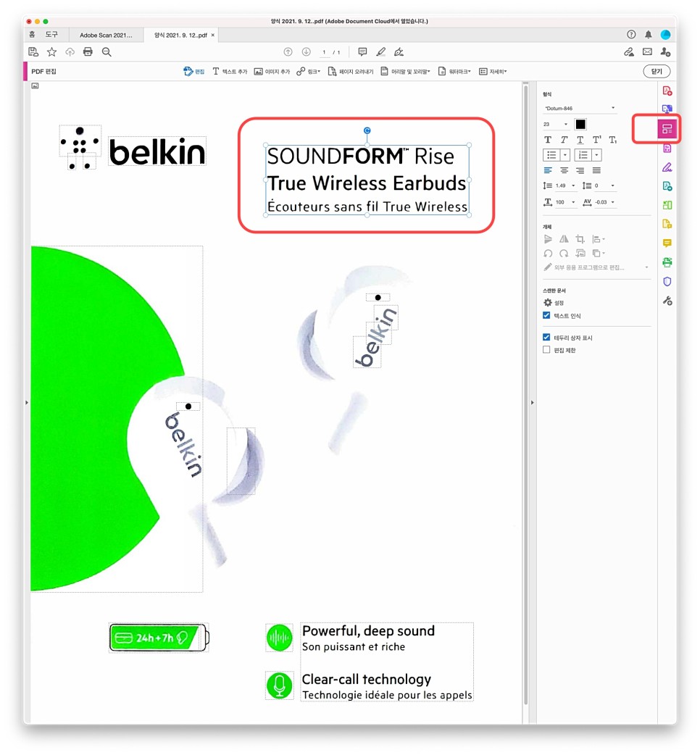
Task: Toggle the 테두리 상자 표시 checkbox
Action: pyautogui.click(x=546, y=337)
